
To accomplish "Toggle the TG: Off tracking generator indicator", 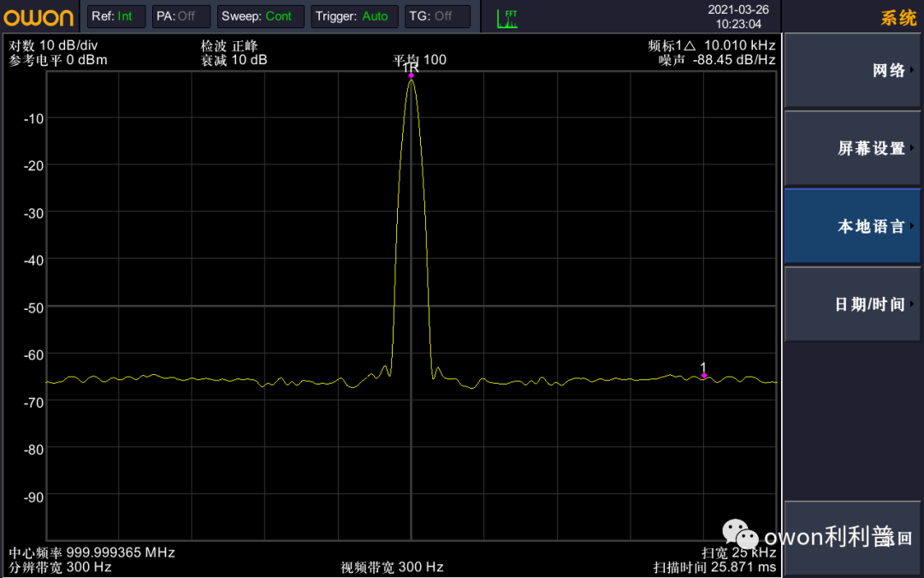I will tap(438, 16).
